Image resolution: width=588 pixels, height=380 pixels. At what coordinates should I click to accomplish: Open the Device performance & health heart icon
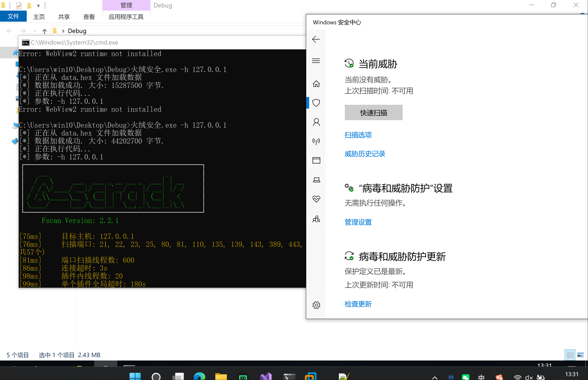click(316, 199)
